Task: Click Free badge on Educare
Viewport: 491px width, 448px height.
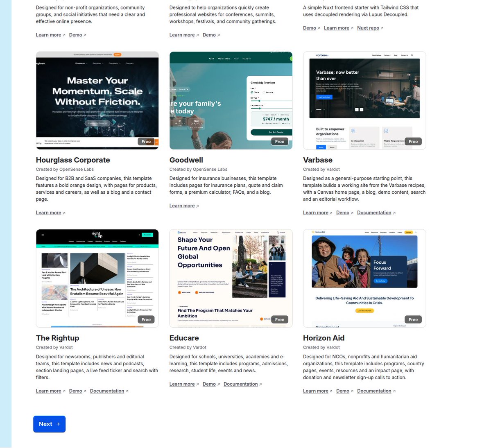Action: tap(280, 320)
